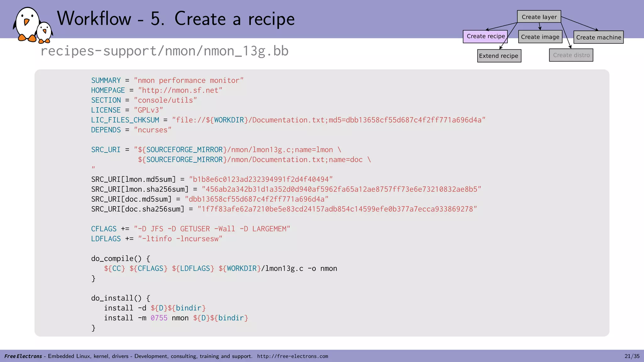The width and height of the screenshot is (644, 362).
Task: Click the SRC_URI lmon13g.c line
Action: pyautogui.click(x=216, y=150)
